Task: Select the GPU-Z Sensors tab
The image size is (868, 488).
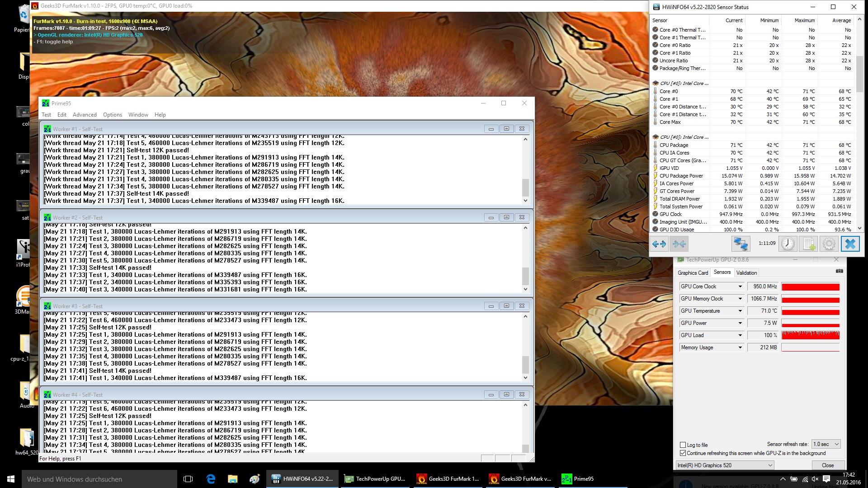Action: tap(722, 272)
